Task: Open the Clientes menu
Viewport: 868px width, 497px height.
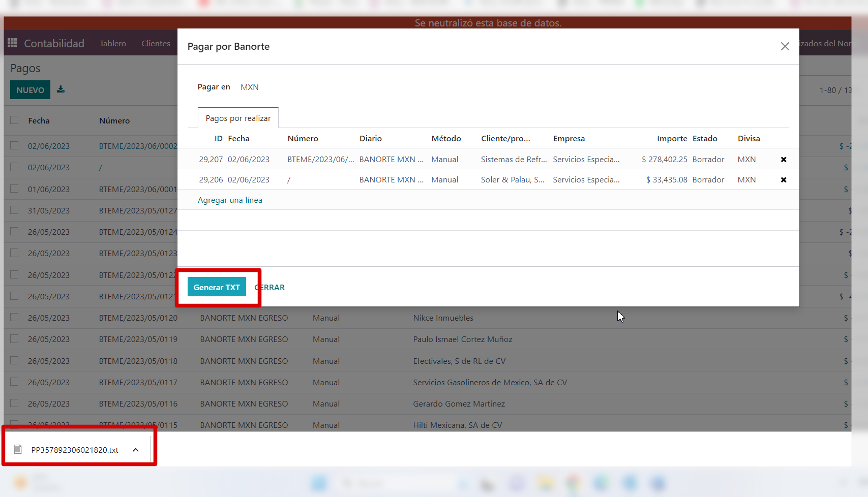Action: (x=156, y=44)
